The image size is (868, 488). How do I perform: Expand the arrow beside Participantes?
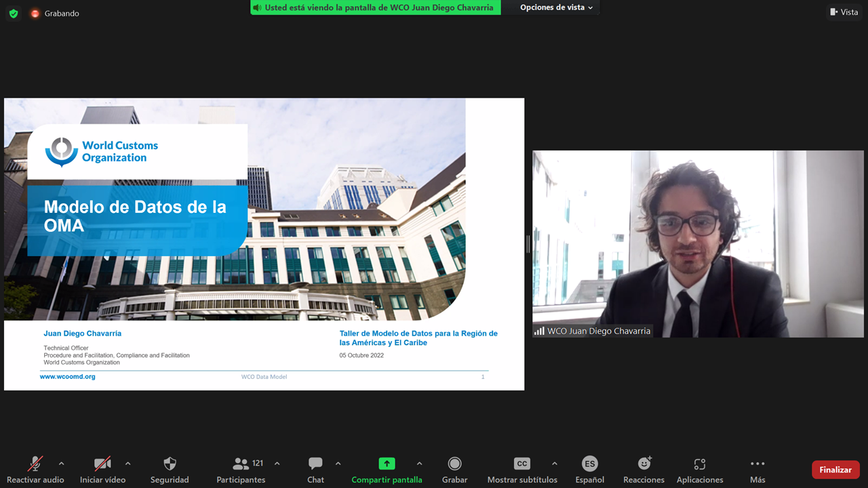(277, 464)
